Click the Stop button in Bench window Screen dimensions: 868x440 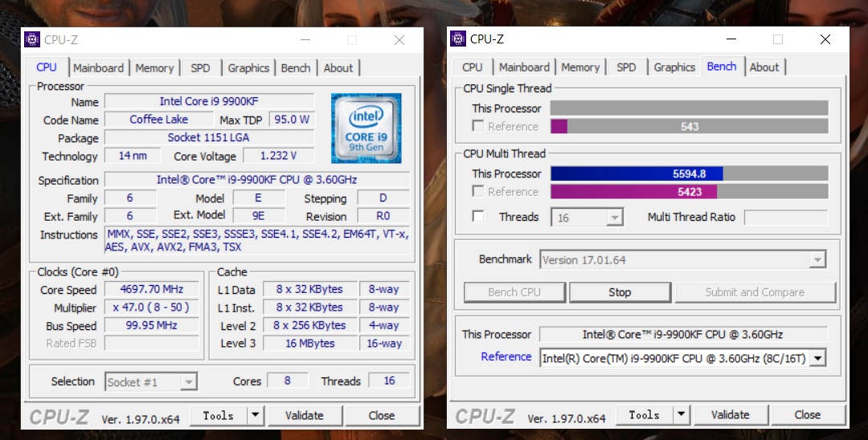pyautogui.click(x=620, y=292)
